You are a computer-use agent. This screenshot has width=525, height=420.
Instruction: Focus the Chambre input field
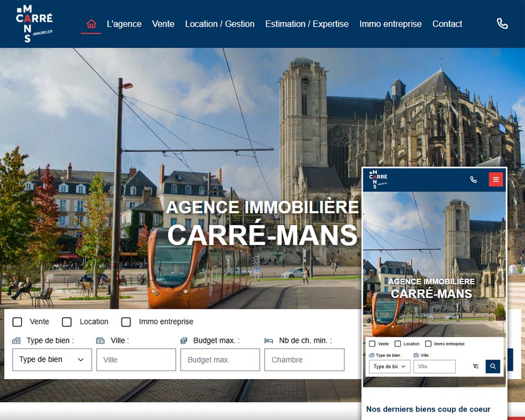tap(304, 360)
